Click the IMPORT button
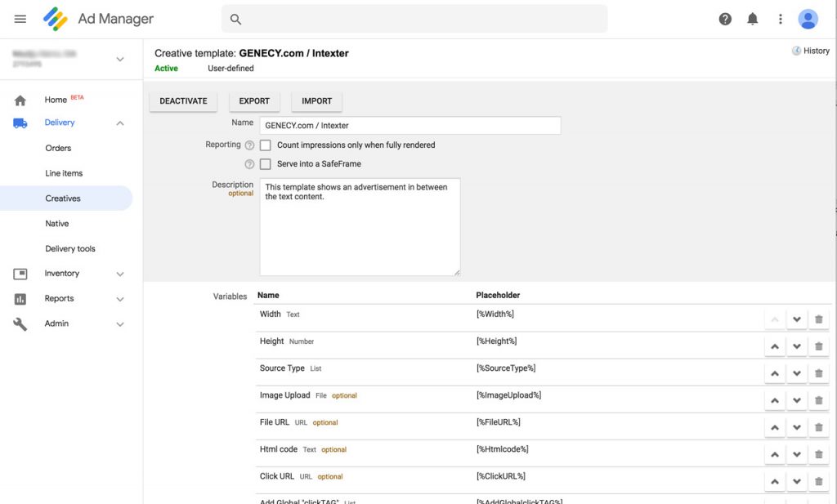Viewport: 837px width, 504px height. (316, 101)
